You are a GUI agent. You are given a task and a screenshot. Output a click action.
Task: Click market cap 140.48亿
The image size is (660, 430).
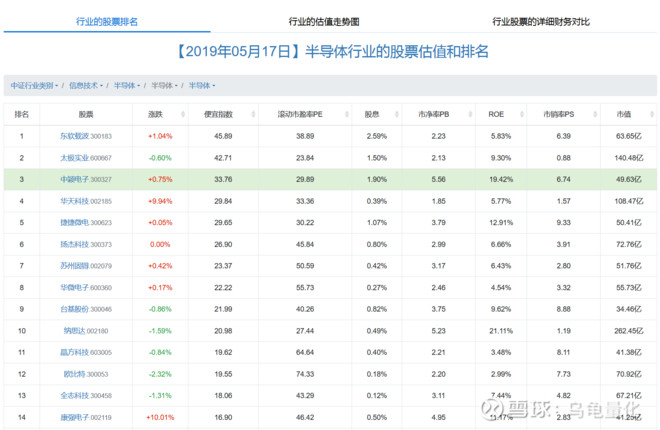pos(628,158)
